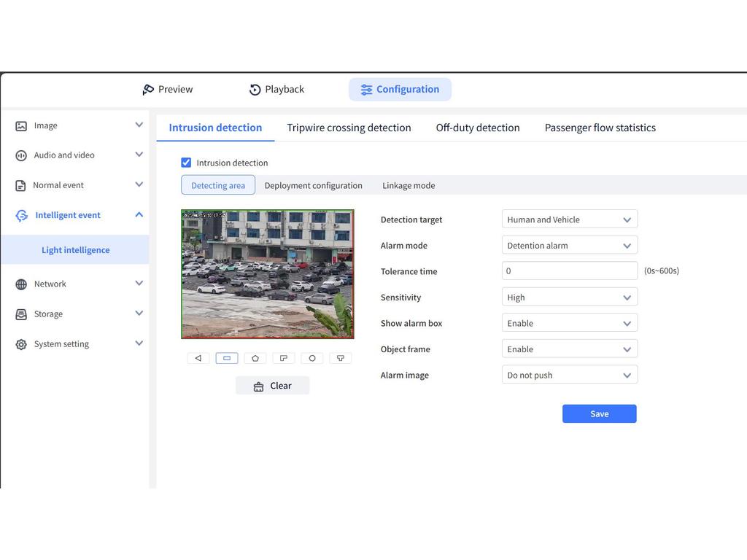The width and height of the screenshot is (747, 560).
Task: Select the rectangle area shape tool
Action: 227,358
